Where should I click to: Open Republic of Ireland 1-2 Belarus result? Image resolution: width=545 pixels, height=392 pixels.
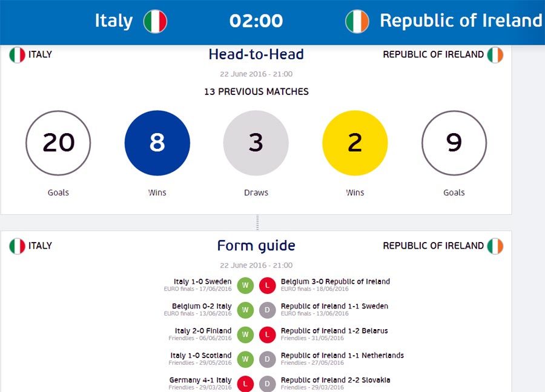click(334, 331)
